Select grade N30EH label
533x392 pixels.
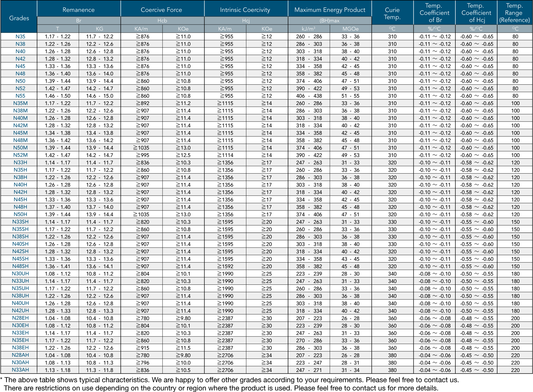[20, 326]
